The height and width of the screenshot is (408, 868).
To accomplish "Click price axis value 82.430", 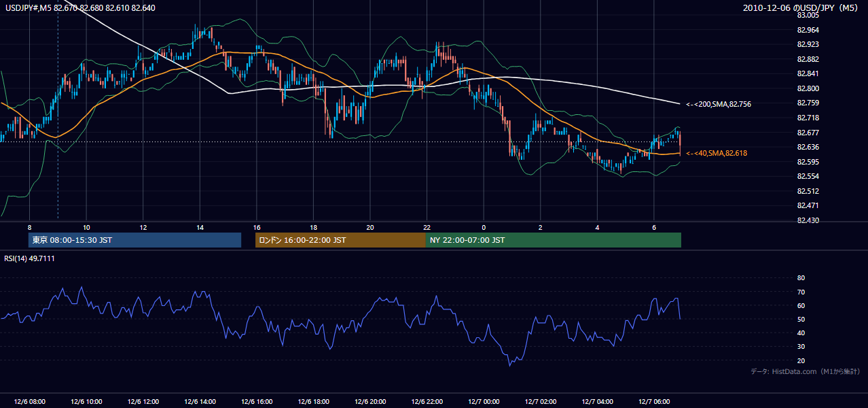I will (x=808, y=220).
